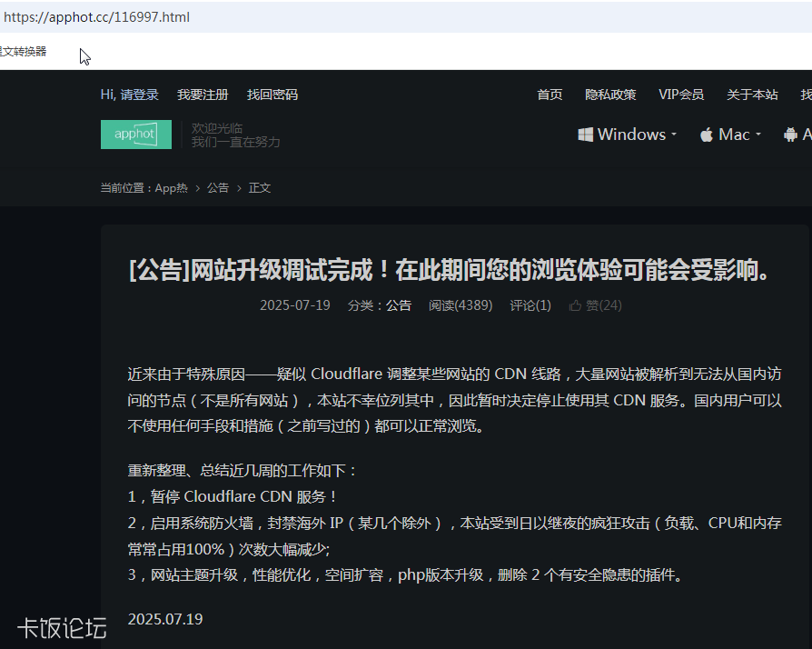Click the article title heading

point(450,270)
